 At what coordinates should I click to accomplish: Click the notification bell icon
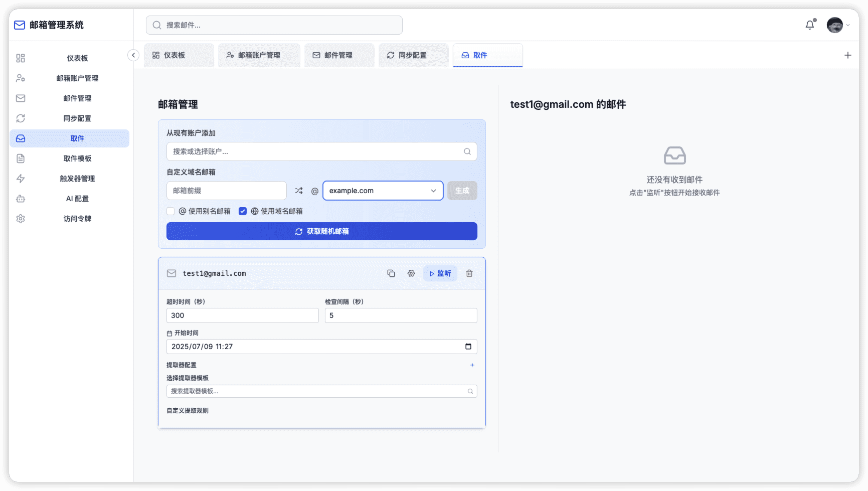(x=810, y=25)
